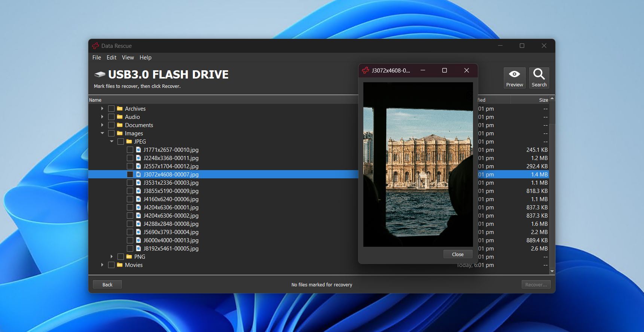
Task: Click file icon of J4288x2848-00008.jpg
Action: 138,224
